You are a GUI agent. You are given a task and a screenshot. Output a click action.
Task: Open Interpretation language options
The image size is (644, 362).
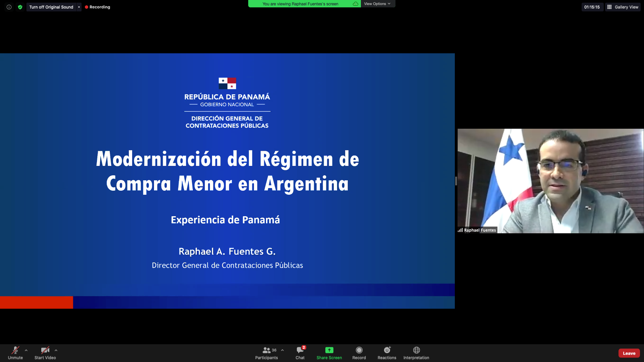point(416,353)
